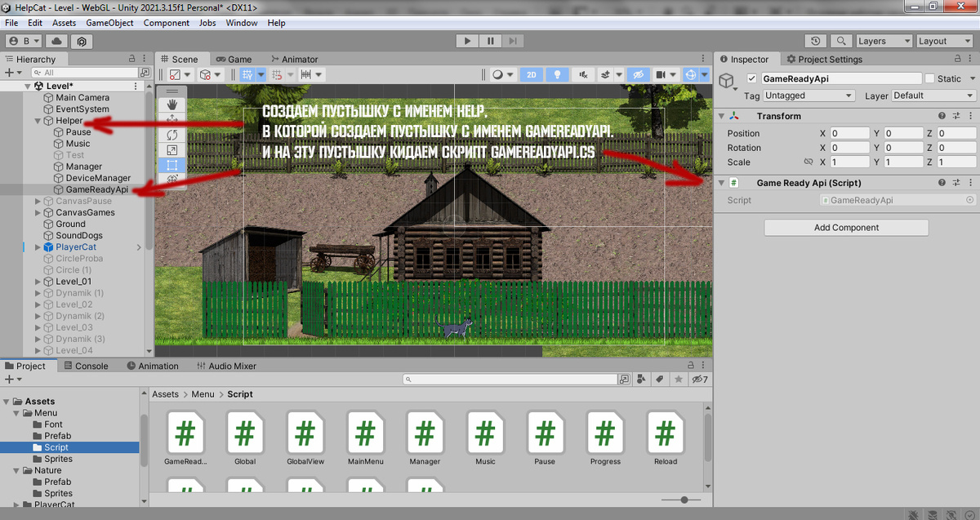Toggle scene lighting bulb
This screenshot has height=520, width=980.
(558, 74)
